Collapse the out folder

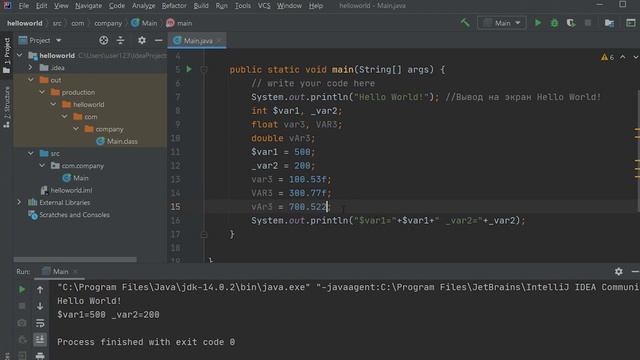[31, 80]
